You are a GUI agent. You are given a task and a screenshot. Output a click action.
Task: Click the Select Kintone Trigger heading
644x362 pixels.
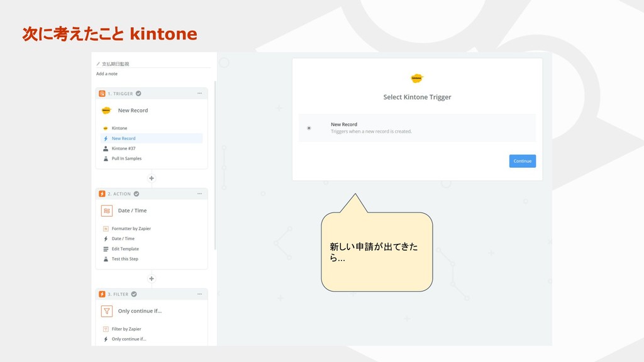(x=418, y=97)
